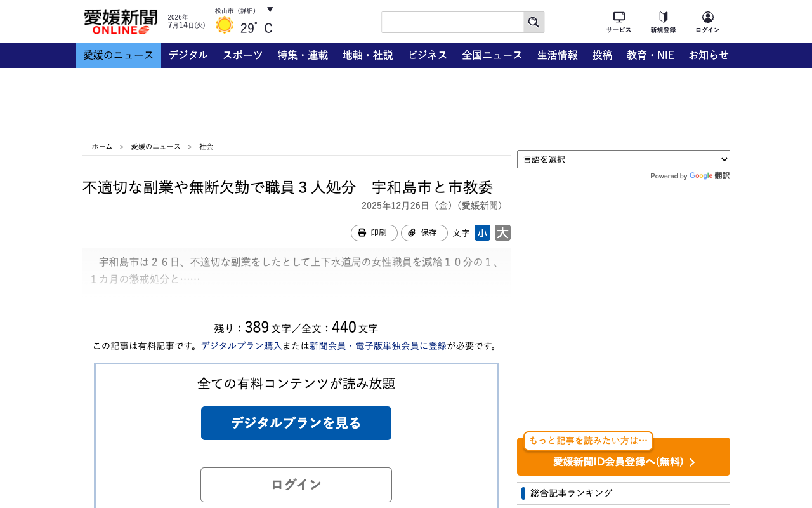This screenshot has height=508, width=812.
Task: Expand the Matsuyama weather dropdown arrow
Action: click(x=270, y=10)
